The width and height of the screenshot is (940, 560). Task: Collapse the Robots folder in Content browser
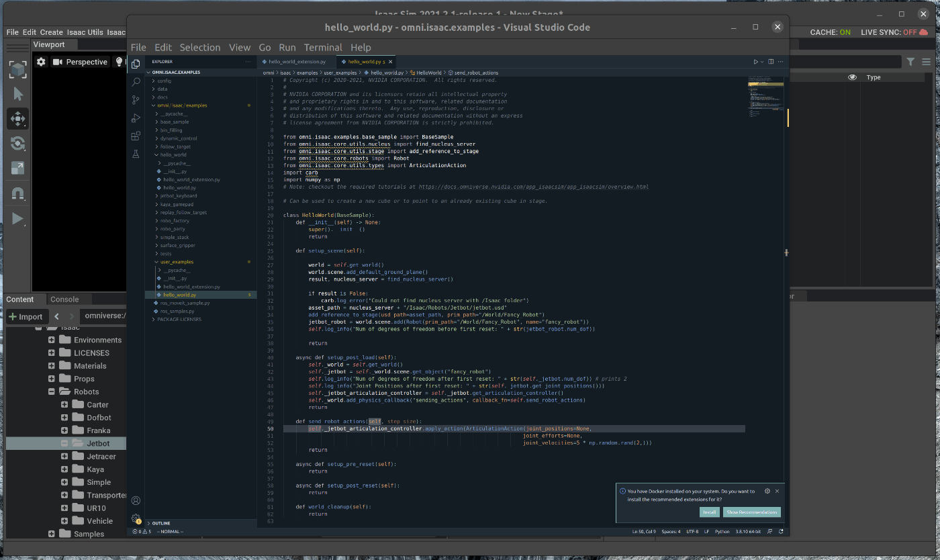[x=52, y=392]
